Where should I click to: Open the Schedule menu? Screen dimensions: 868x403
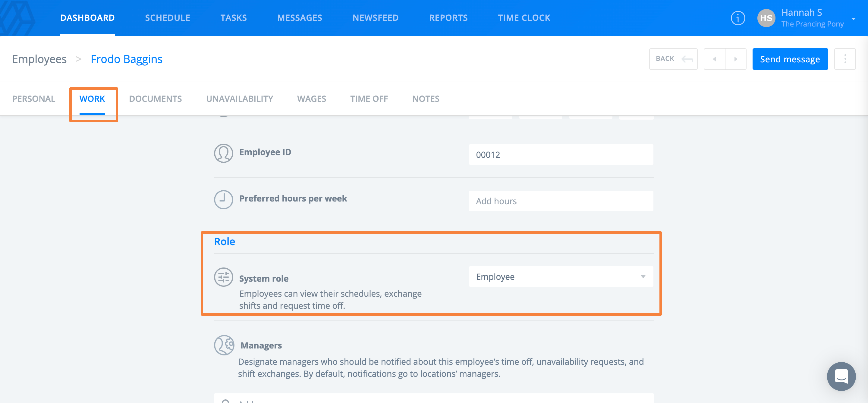pyautogui.click(x=168, y=18)
